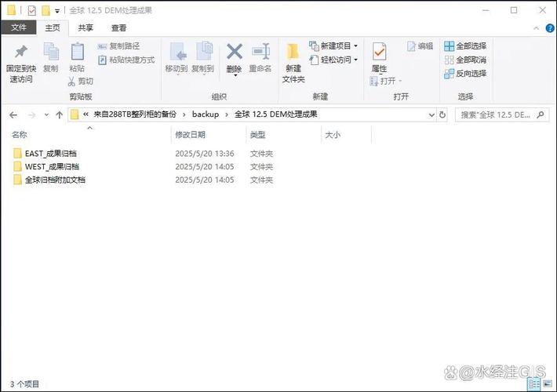Switch to the Home (主页) tab

[53, 27]
